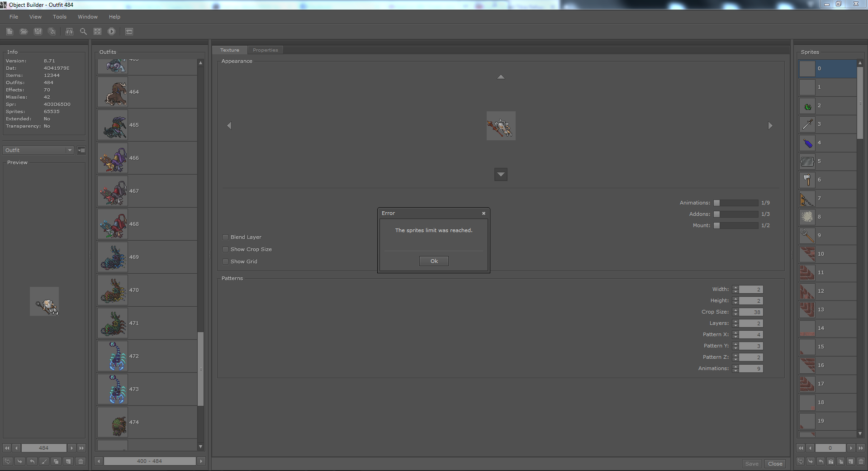Click the Save floppy disk icon
868x471 pixels.
coord(38,31)
